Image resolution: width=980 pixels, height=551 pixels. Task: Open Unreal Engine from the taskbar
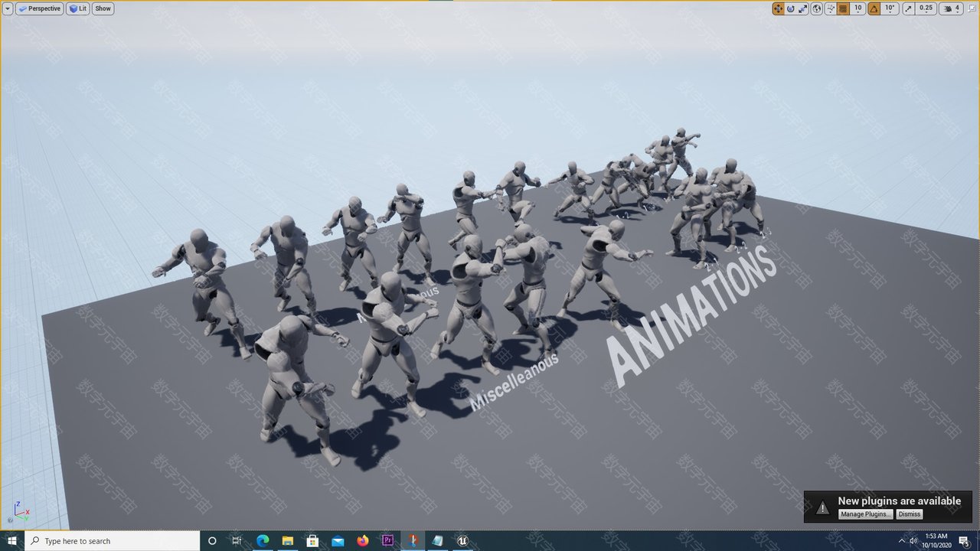462,540
